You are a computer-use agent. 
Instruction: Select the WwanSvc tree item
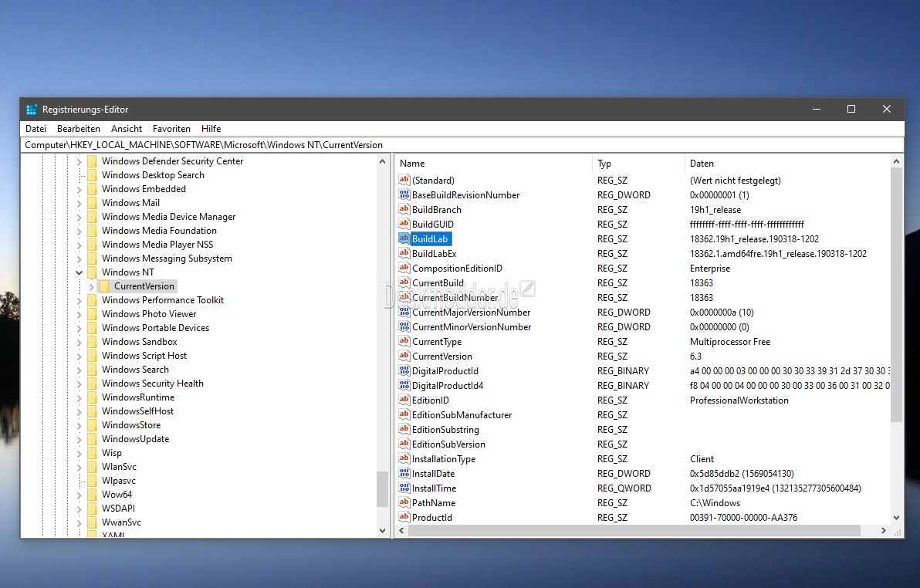(x=121, y=522)
